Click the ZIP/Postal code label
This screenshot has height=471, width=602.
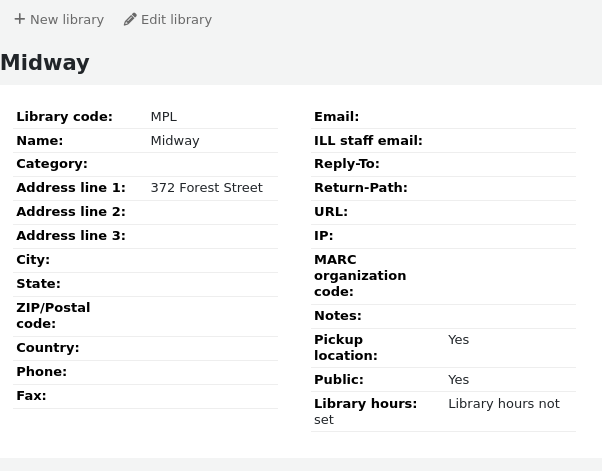coord(53,316)
